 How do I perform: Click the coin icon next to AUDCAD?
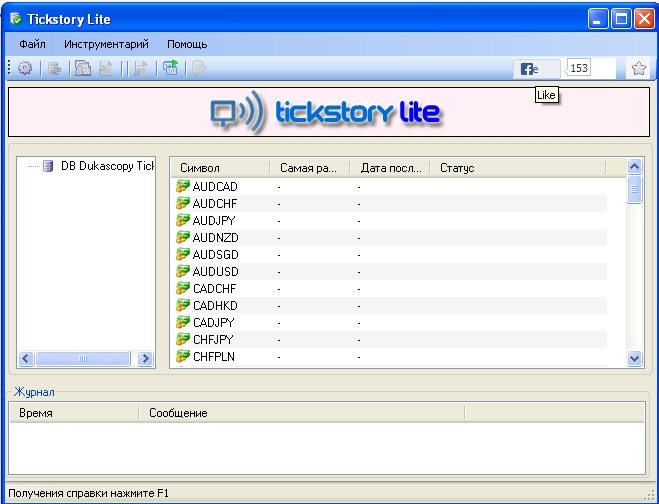click(182, 186)
